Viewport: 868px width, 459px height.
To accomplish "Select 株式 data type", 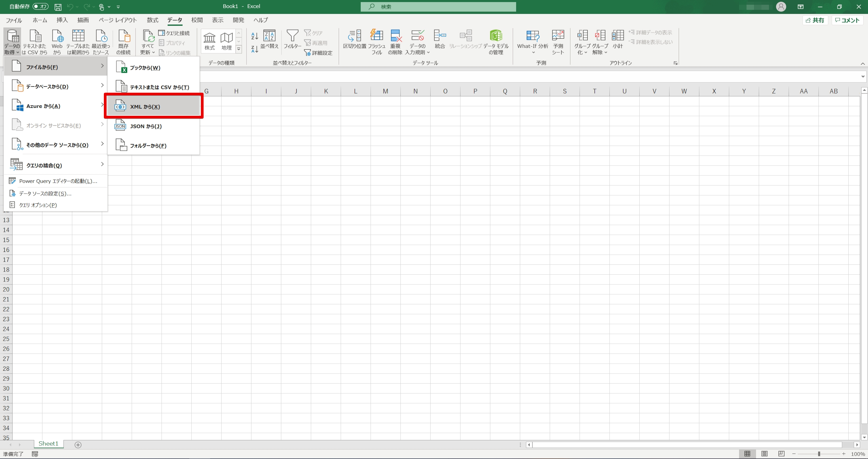I will [x=209, y=41].
